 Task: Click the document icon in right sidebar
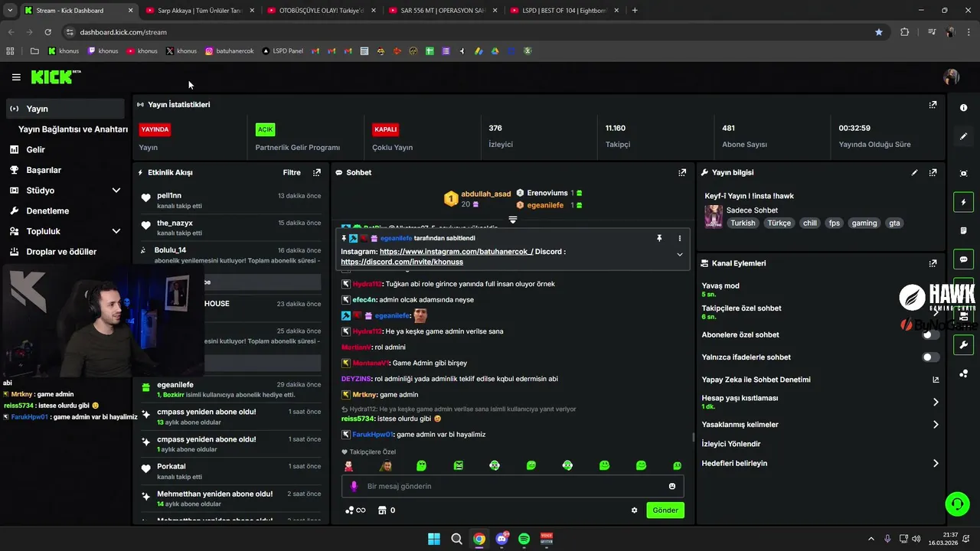[x=963, y=230]
